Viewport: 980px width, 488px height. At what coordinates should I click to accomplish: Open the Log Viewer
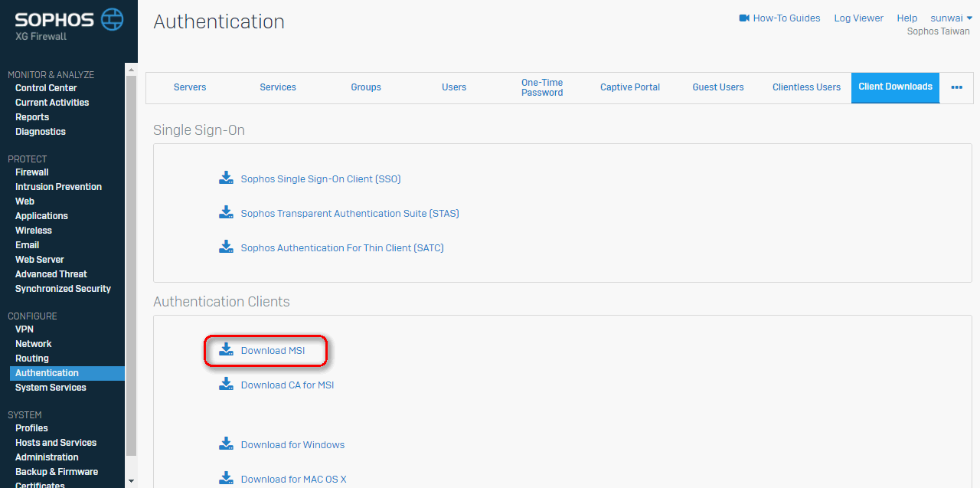tap(859, 18)
